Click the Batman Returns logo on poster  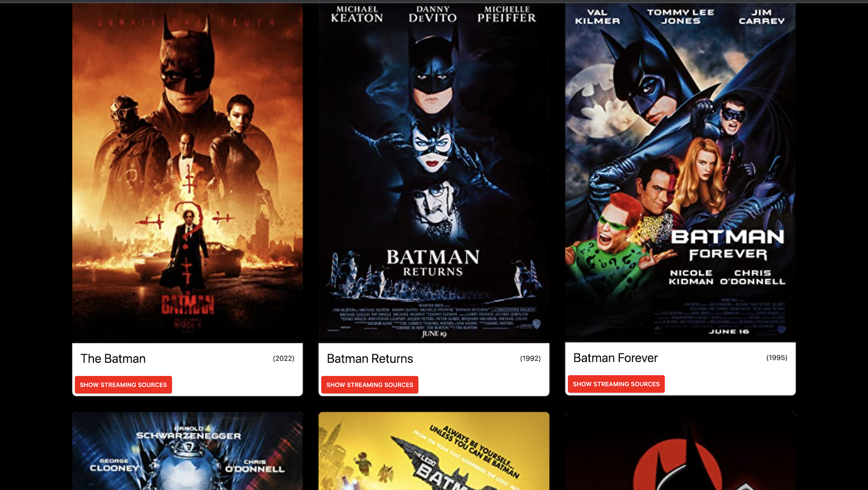point(433,263)
